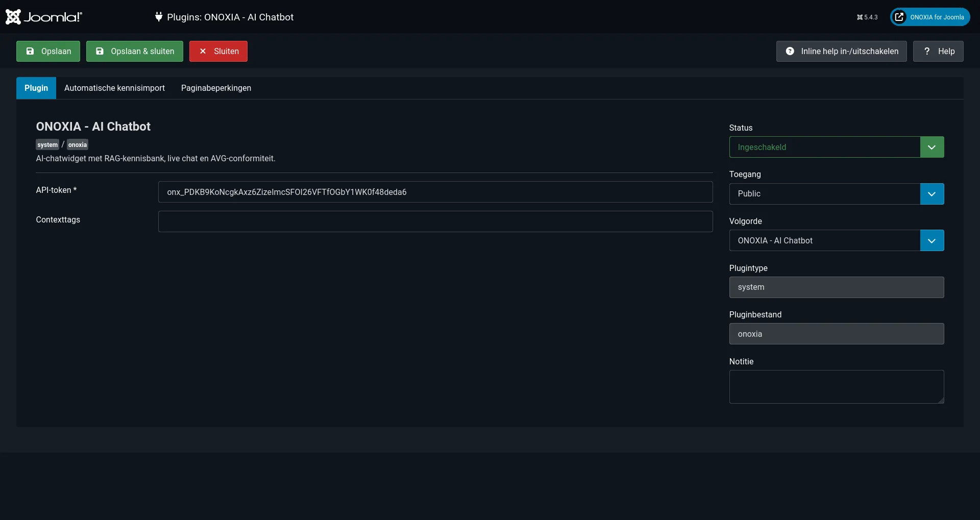Open the Help button

tap(938, 51)
